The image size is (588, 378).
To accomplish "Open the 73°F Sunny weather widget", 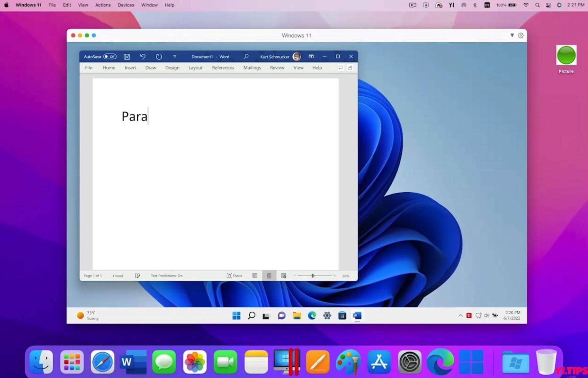I will pyautogui.click(x=88, y=316).
